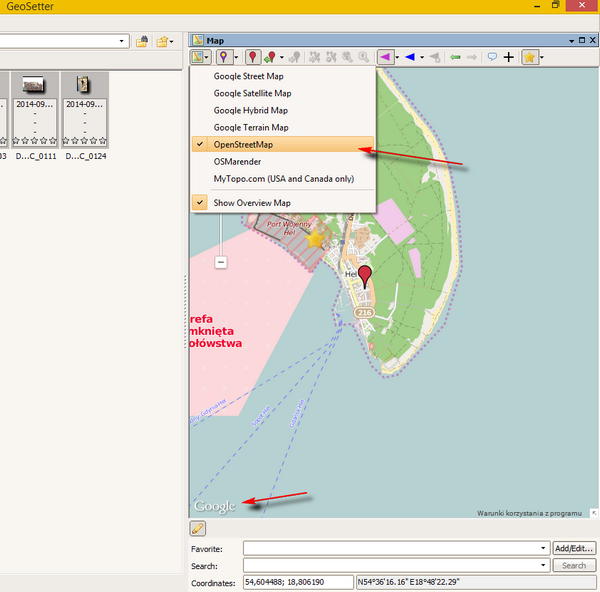Click the favorite folder star icon
600x592 pixels.
click(162, 41)
